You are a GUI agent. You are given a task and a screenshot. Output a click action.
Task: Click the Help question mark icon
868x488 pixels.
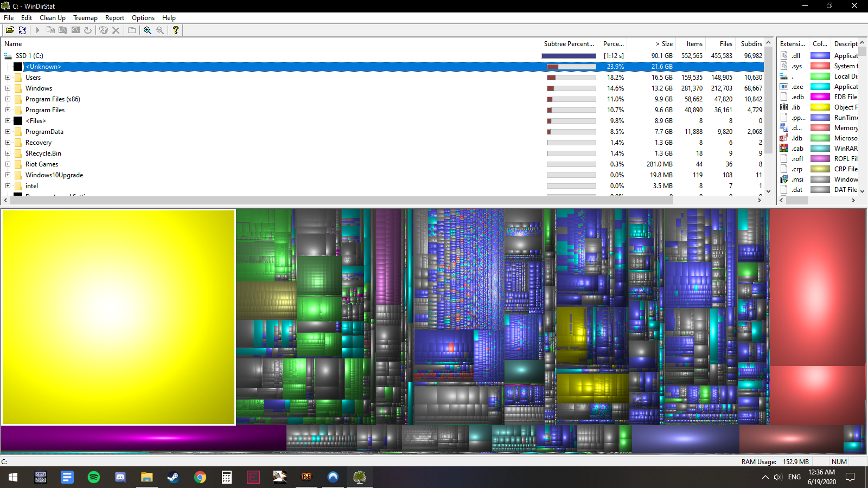click(176, 30)
